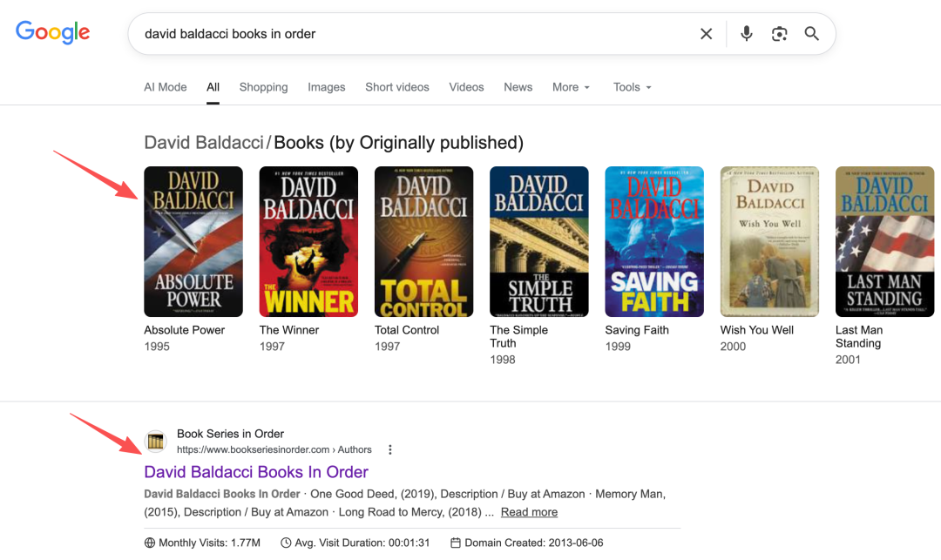This screenshot has width=941, height=560.
Task: Click the clock icon beside Avg. Visit Duration
Action: 287,543
